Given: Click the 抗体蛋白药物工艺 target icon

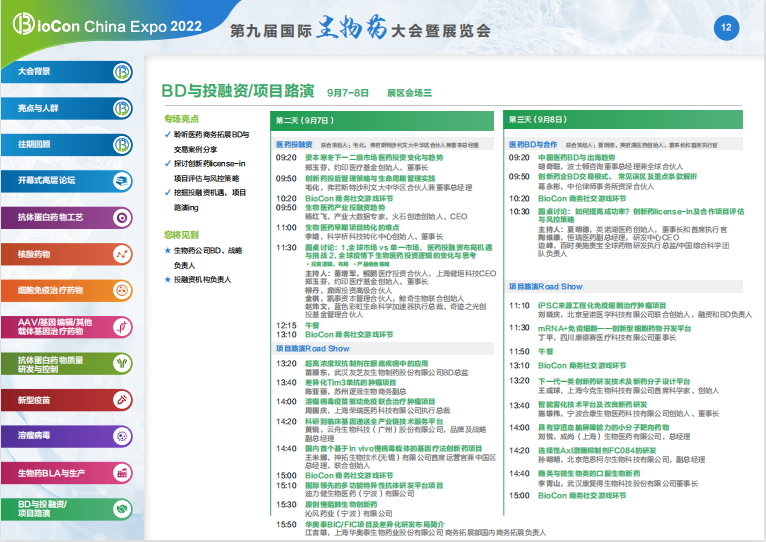Looking at the screenshot, I should pyautogui.click(x=122, y=218).
